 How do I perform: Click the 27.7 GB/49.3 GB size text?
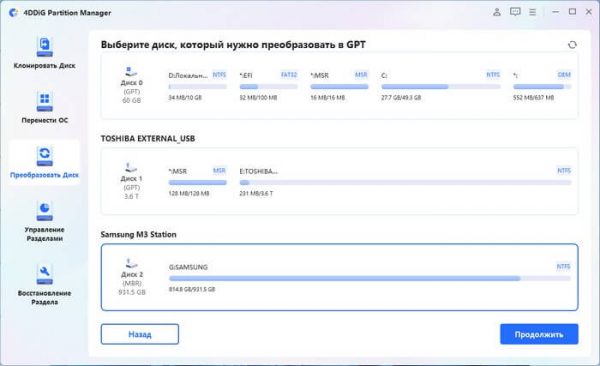(401, 98)
